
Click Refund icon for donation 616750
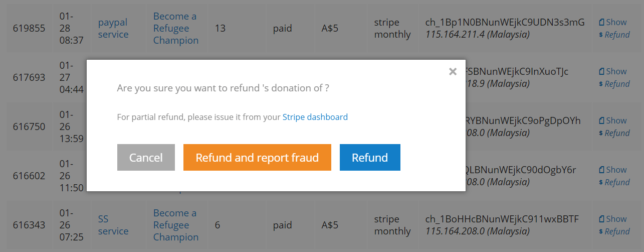click(614, 133)
